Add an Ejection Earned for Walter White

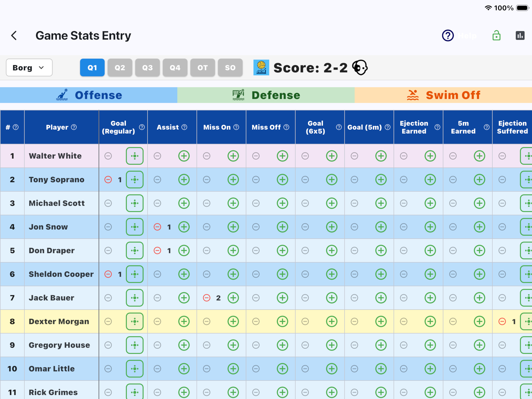click(430, 156)
